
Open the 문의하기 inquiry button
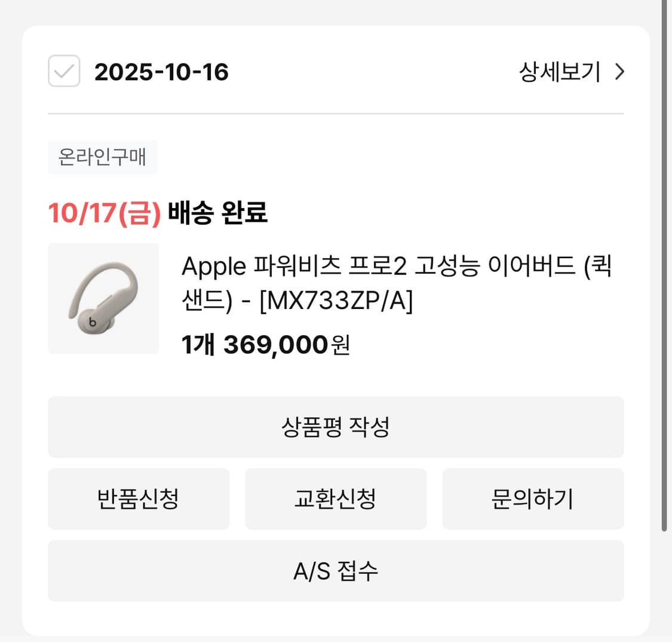coord(533,499)
